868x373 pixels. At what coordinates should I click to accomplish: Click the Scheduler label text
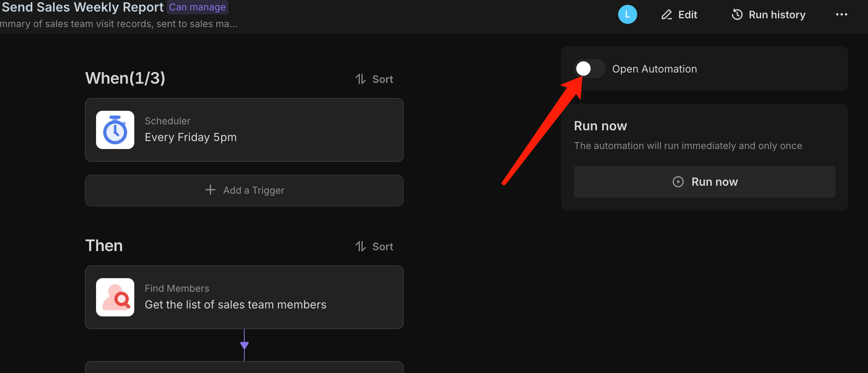click(167, 121)
